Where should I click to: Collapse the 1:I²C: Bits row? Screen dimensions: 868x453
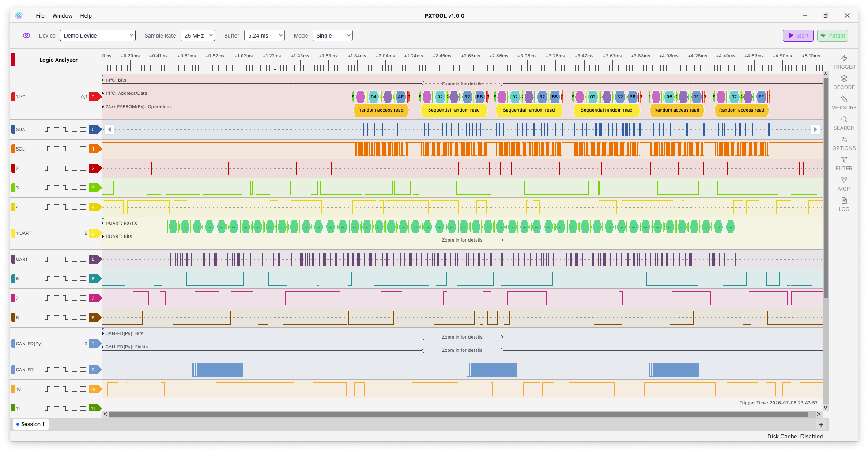tap(103, 80)
